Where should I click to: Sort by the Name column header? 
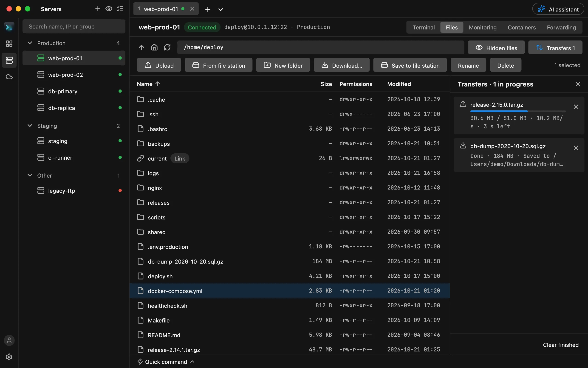(148, 84)
